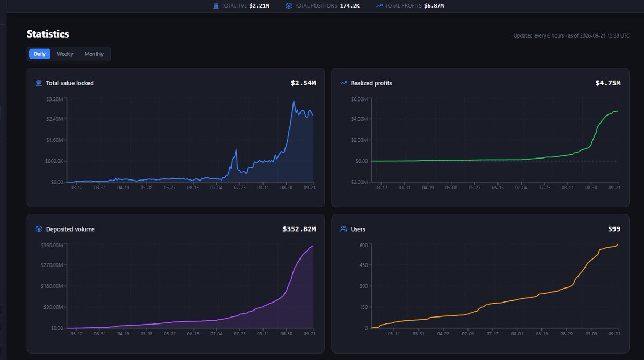Click the trend arrow icon beside Realized profits

(343, 83)
